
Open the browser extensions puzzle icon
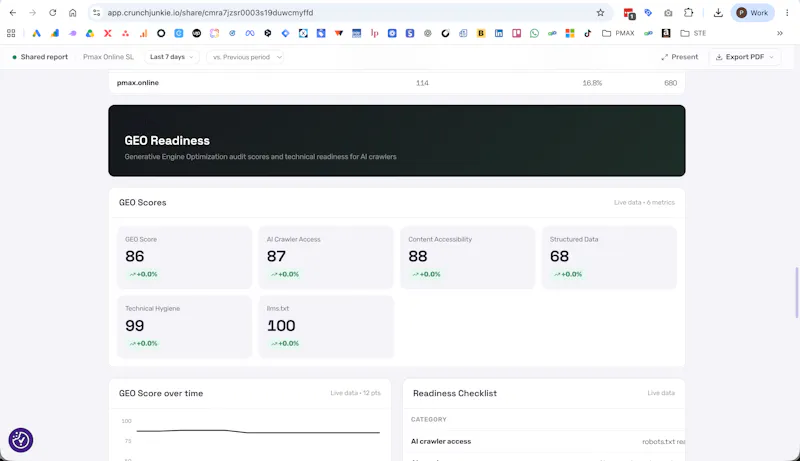point(688,13)
